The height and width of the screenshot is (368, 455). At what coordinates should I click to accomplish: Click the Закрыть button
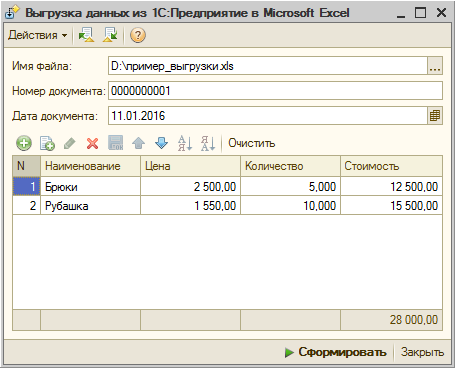422,352
